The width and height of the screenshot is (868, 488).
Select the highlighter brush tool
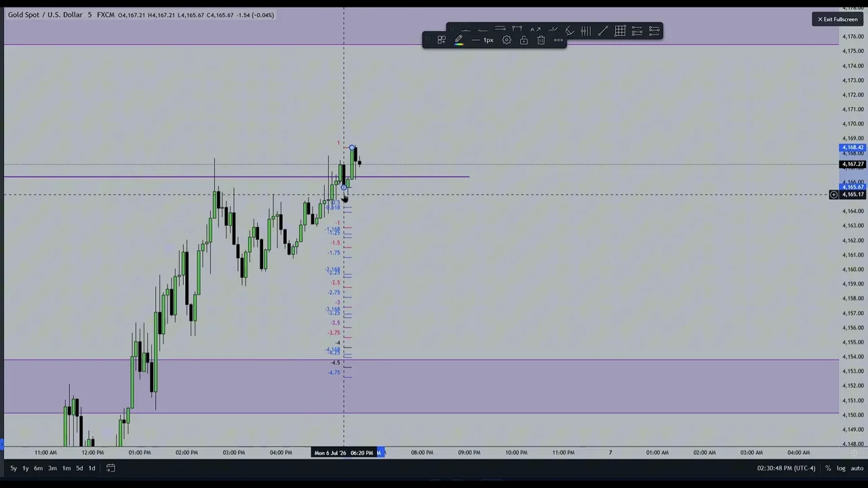(570, 30)
